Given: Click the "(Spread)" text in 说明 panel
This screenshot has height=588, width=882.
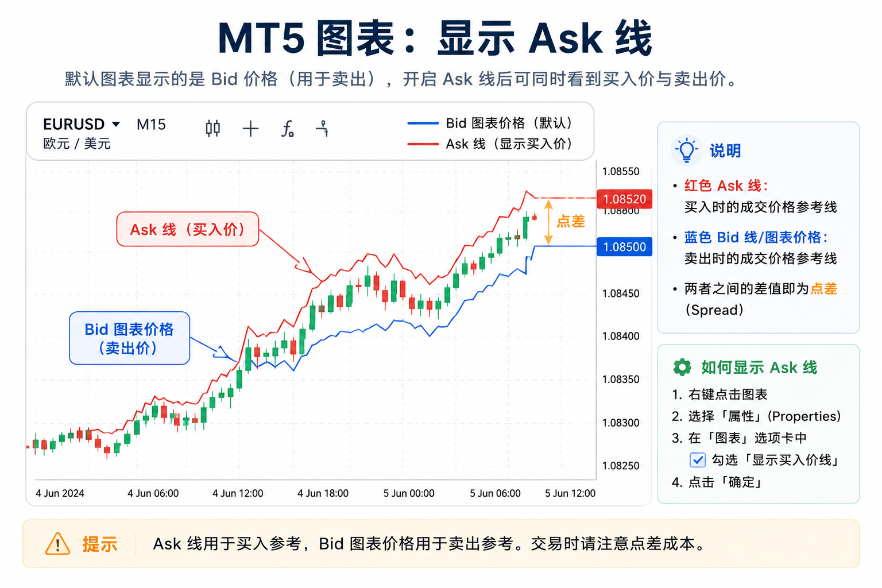Looking at the screenshot, I should (714, 310).
